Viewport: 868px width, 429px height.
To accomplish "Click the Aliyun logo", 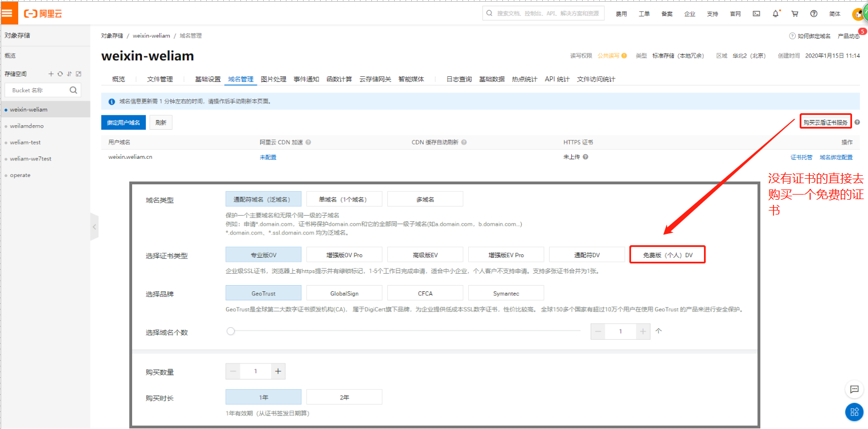I will pyautogui.click(x=43, y=14).
